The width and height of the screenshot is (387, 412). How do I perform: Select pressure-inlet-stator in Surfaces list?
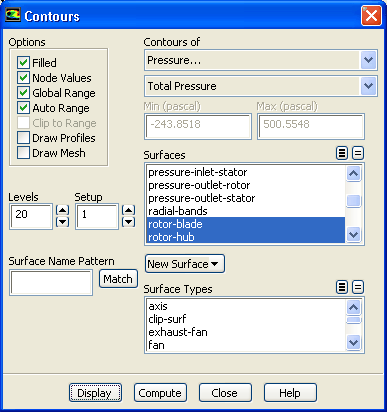pyautogui.click(x=246, y=172)
